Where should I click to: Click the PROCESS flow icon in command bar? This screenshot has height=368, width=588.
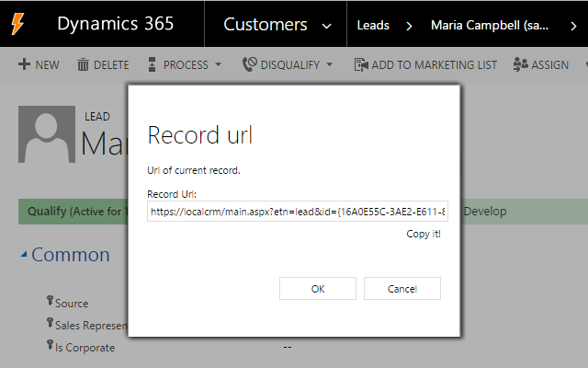click(x=153, y=64)
